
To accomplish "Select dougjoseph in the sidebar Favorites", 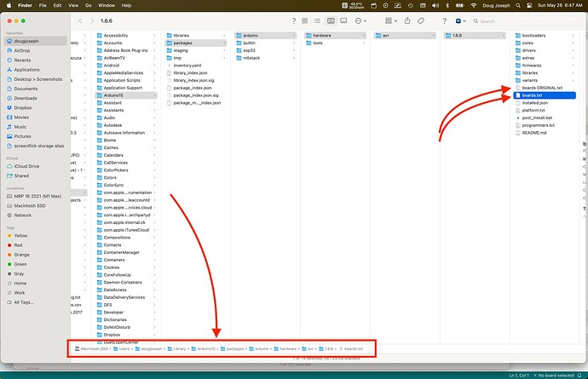I will coord(36,41).
